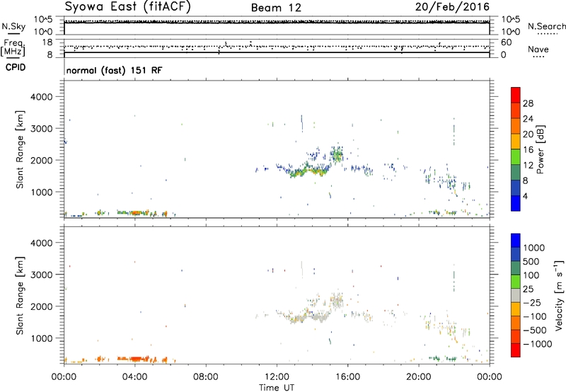This screenshot has width=566, height=392.
Task: Click the 'Beam 12' label
Action: click(x=276, y=8)
